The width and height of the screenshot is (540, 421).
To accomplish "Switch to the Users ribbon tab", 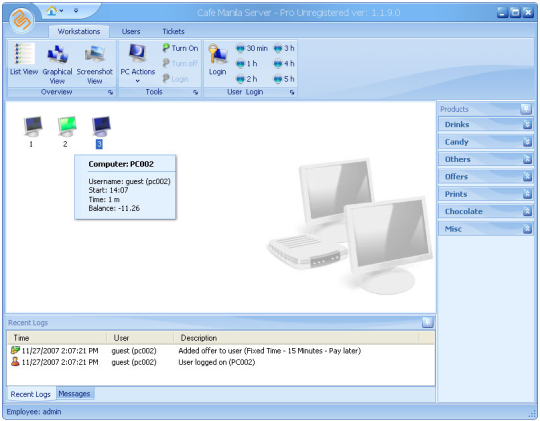I will tap(131, 31).
